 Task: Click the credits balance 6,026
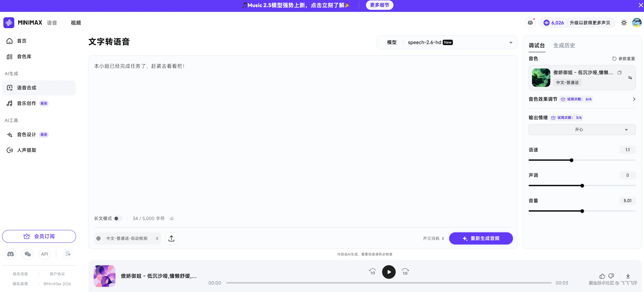[x=554, y=23]
